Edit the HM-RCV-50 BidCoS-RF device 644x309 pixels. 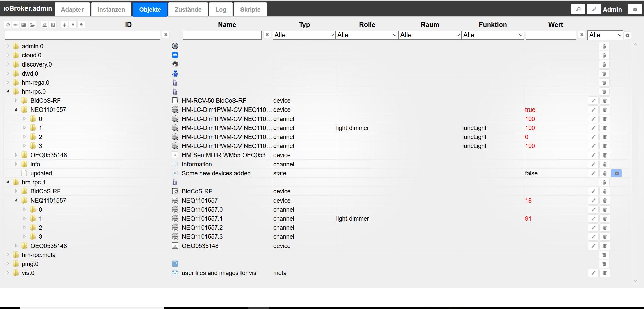pos(593,101)
